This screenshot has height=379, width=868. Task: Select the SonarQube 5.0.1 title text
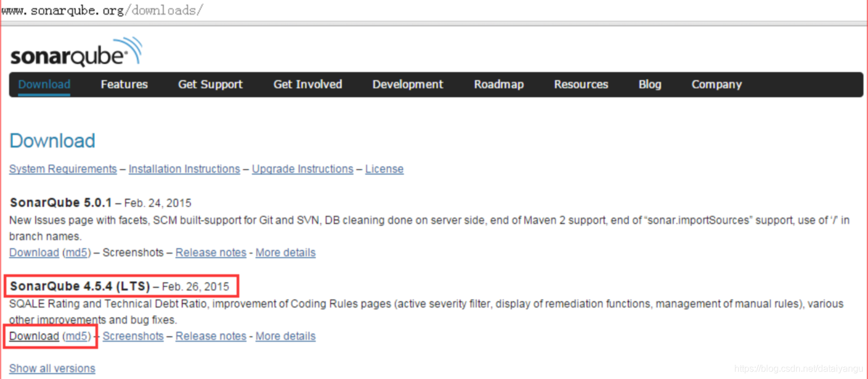click(61, 203)
